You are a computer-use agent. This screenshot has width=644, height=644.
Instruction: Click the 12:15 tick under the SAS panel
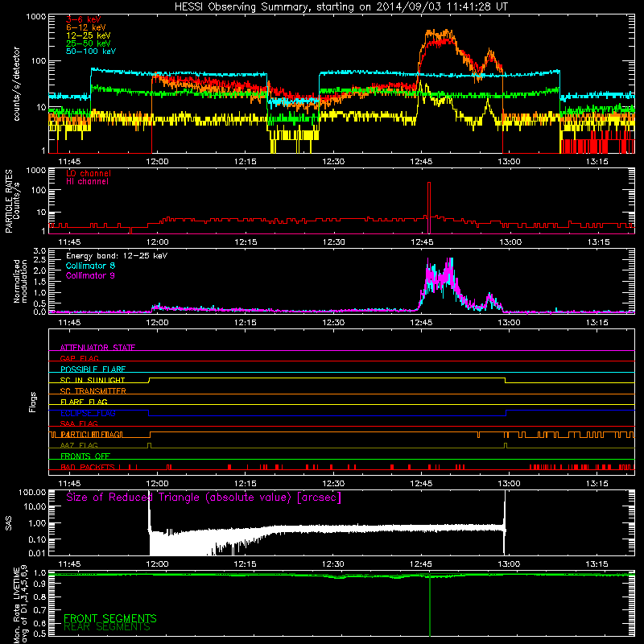(246, 563)
